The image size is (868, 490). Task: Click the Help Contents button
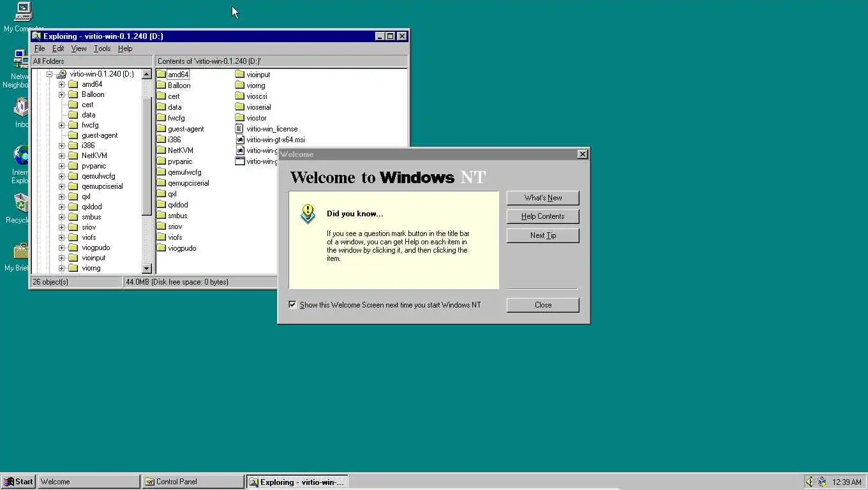(x=543, y=216)
